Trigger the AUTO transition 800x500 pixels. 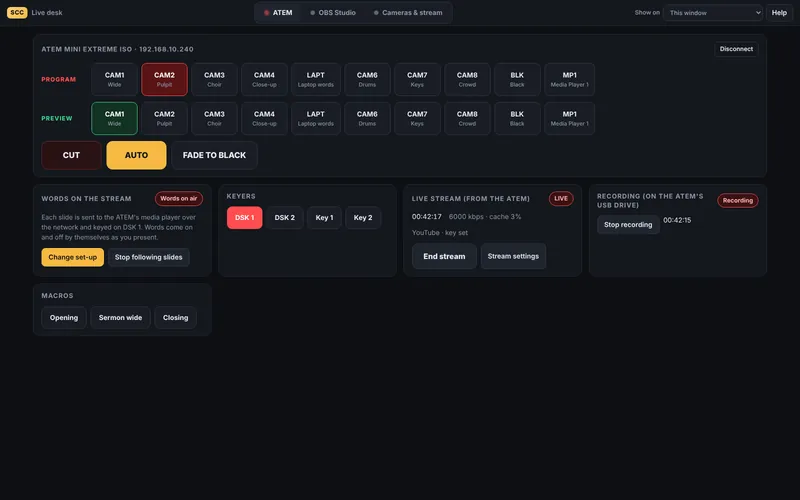coord(136,155)
